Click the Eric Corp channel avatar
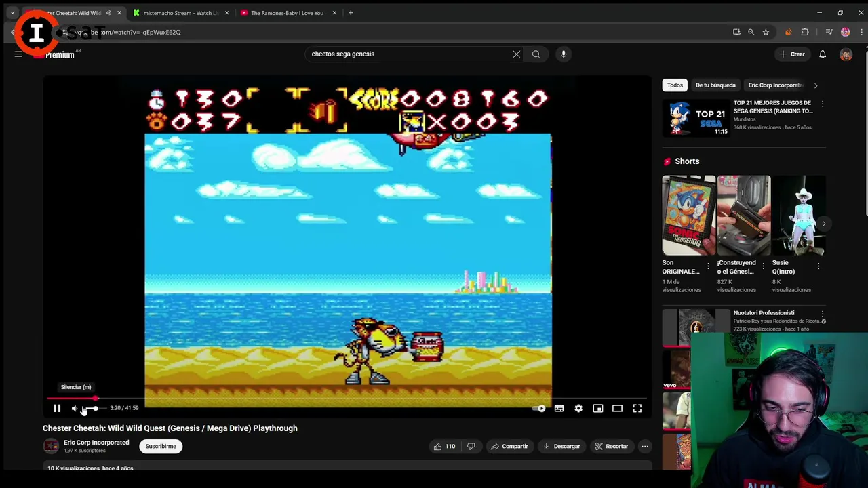Image resolution: width=868 pixels, height=488 pixels. click(x=51, y=446)
